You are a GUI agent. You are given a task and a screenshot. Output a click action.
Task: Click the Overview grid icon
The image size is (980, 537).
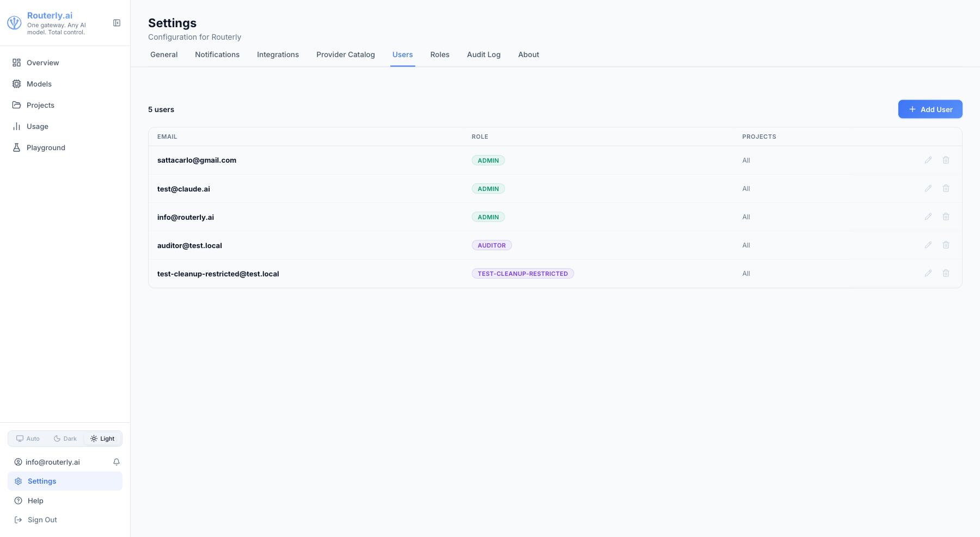click(17, 63)
